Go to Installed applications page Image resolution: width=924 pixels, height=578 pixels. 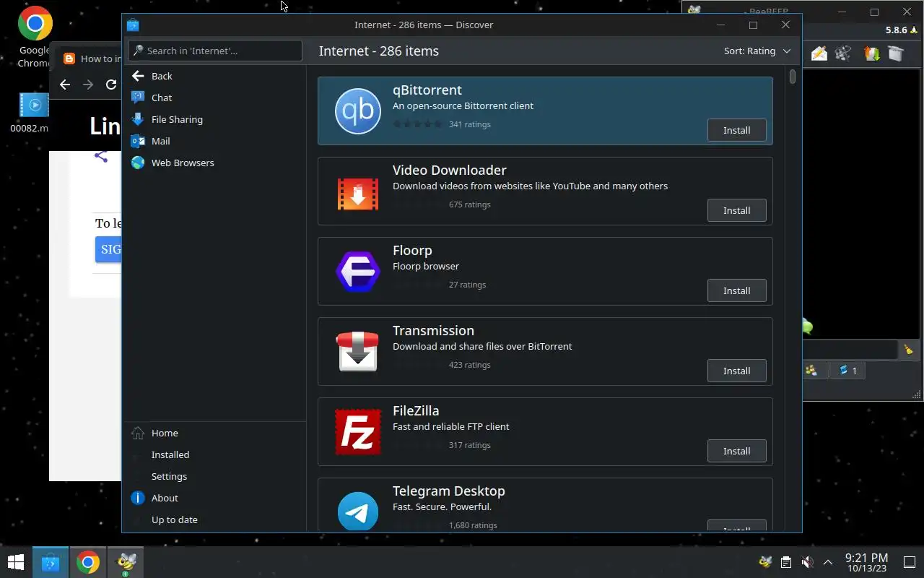(215, 454)
